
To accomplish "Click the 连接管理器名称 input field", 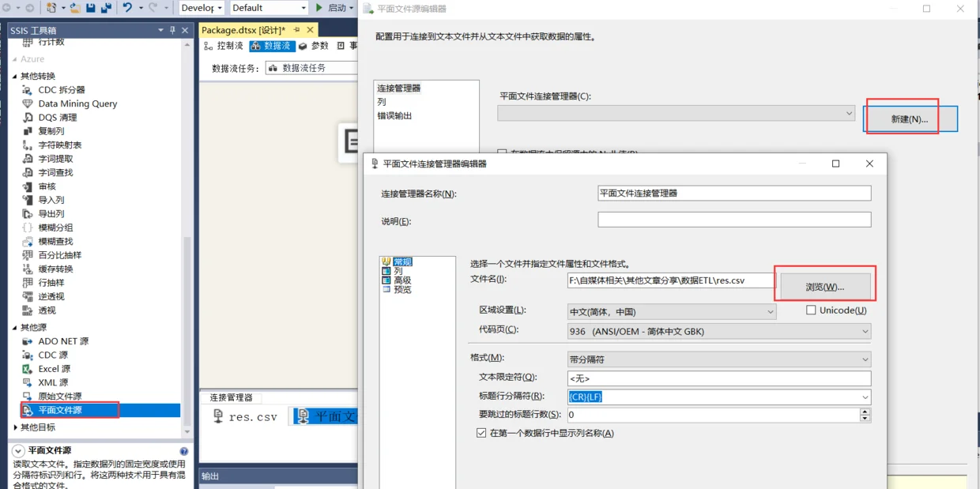I will point(734,193).
